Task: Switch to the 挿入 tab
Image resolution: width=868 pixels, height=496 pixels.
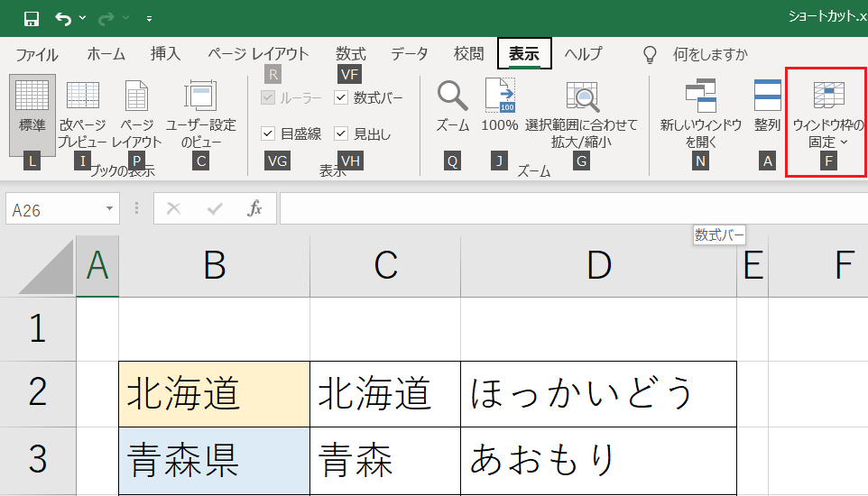Action: tap(165, 54)
